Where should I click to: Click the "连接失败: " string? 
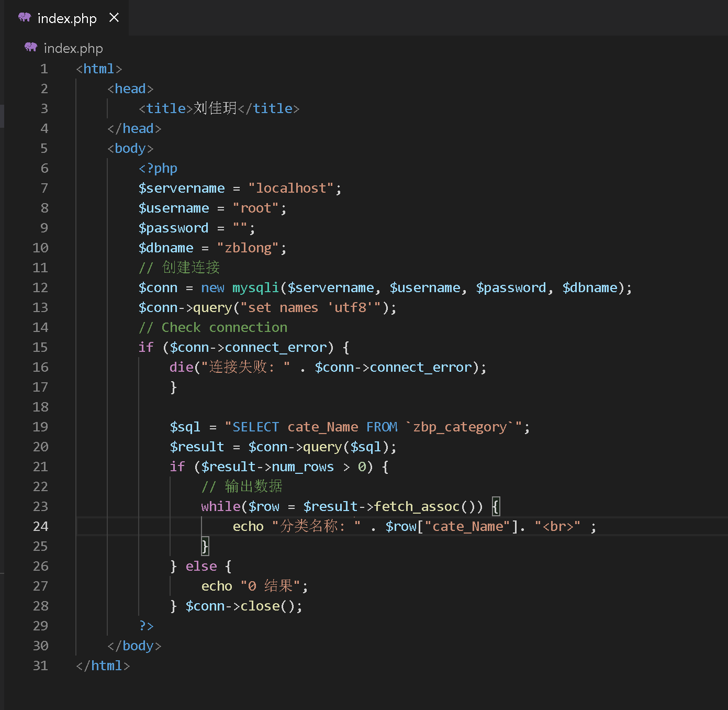pos(246,367)
